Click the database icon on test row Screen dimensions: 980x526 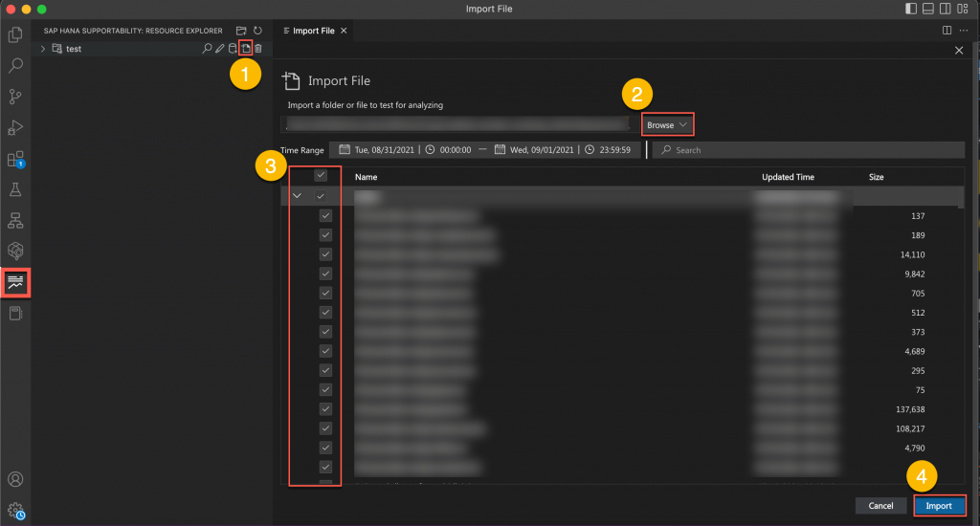pos(233,48)
